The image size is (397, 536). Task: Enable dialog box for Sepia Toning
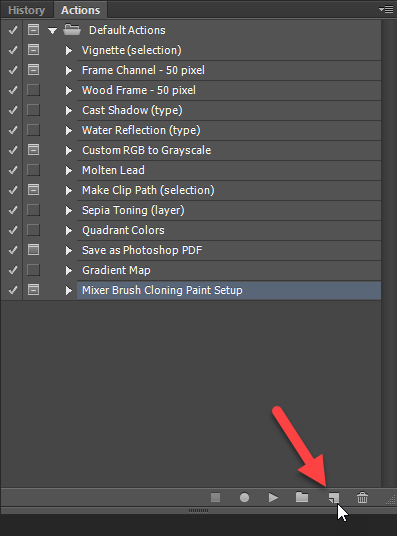[33, 210]
